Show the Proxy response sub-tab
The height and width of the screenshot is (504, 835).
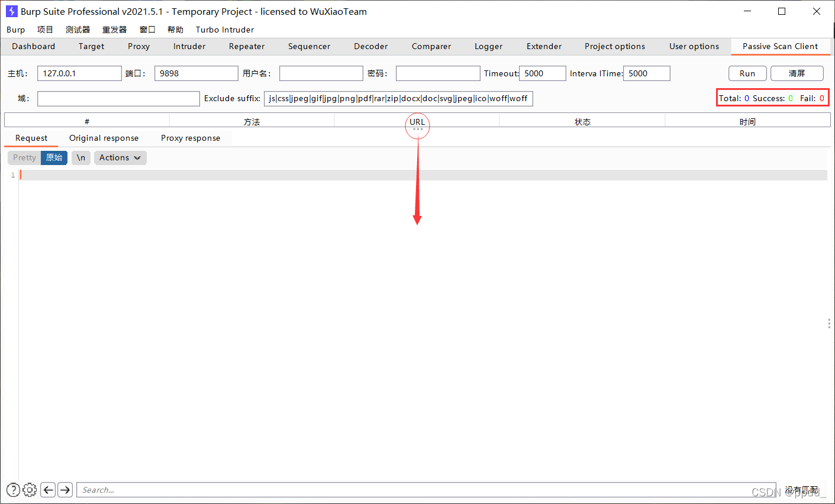click(x=191, y=138)
